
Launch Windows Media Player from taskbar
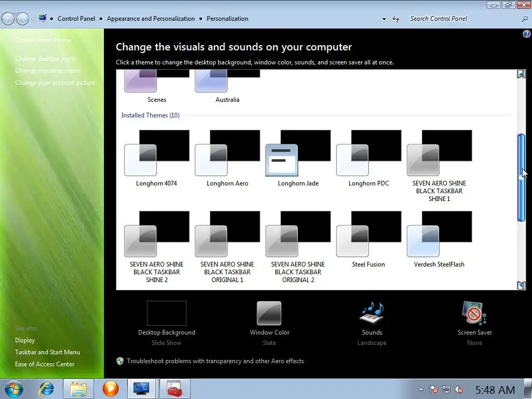[111, 389]
